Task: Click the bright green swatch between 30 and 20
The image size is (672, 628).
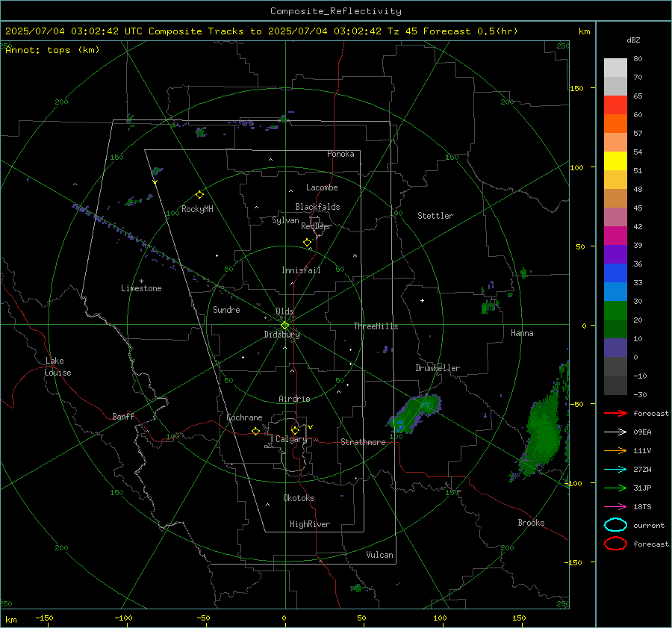Action: point(615,311)
